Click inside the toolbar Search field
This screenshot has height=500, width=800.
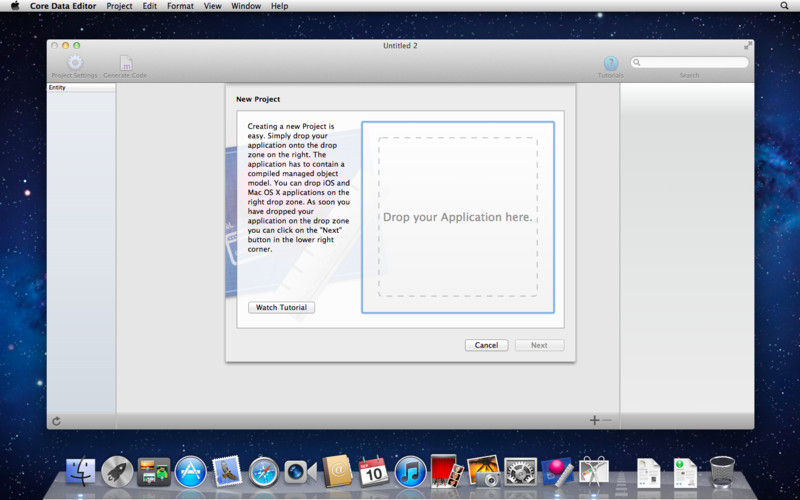(690, 63)
